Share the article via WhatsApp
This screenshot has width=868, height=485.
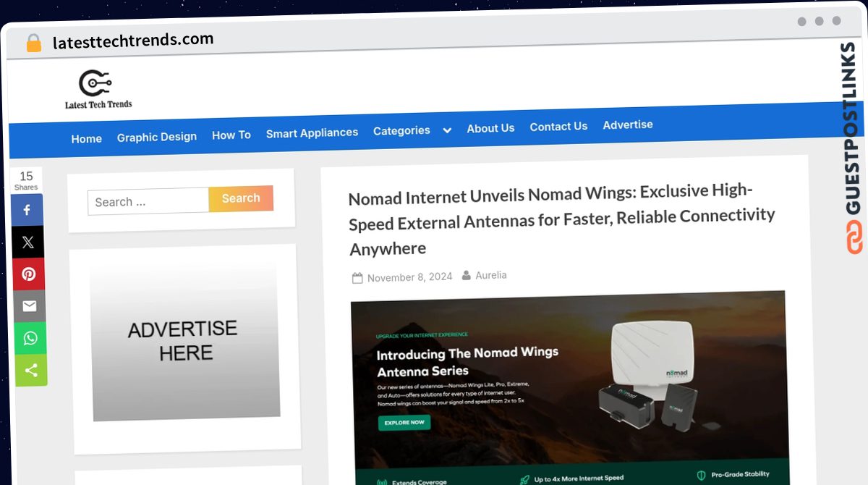[30, 338]
